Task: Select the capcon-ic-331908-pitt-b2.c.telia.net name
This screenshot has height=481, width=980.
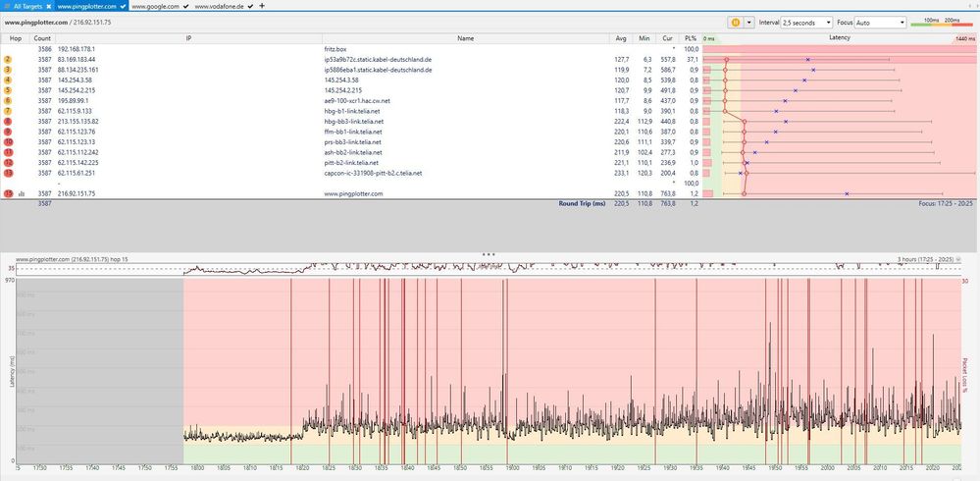Action: tap(373, 173)
